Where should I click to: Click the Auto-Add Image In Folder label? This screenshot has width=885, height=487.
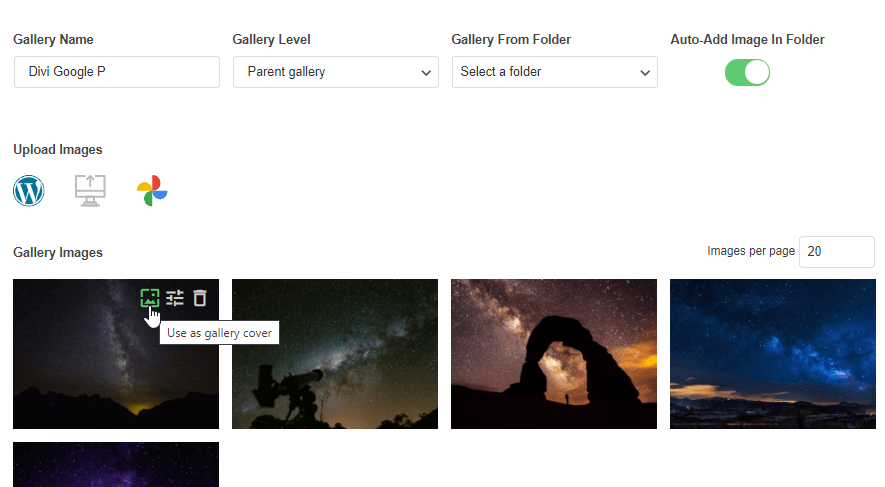point(747,40)
